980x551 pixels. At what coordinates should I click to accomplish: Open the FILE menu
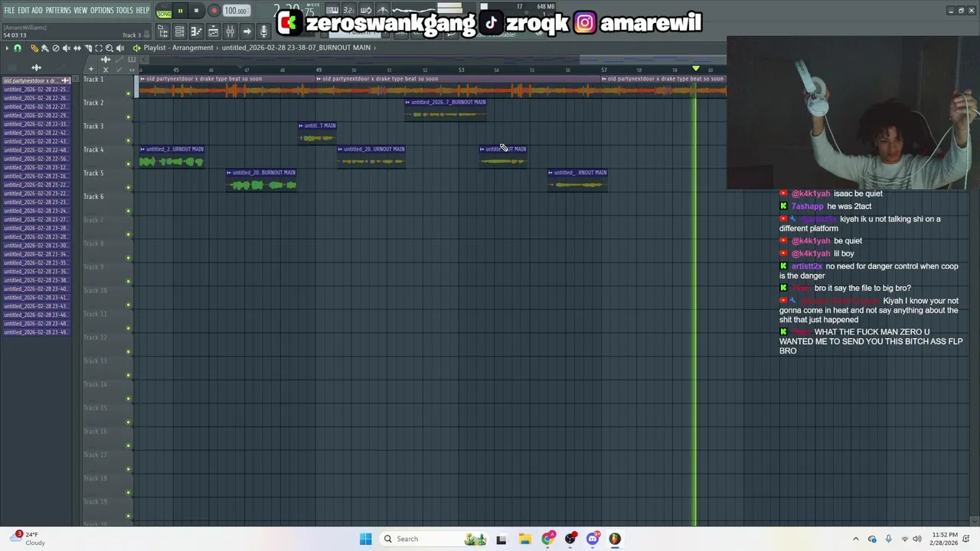click(9, 11)
